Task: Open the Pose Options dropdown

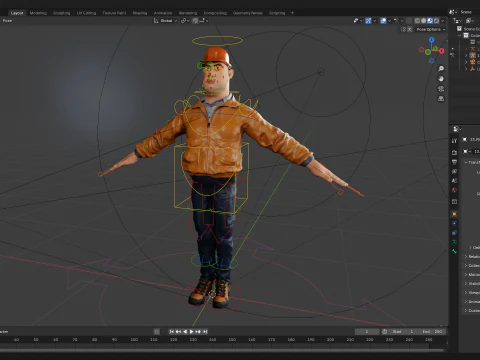Action: tap(431, 29)
